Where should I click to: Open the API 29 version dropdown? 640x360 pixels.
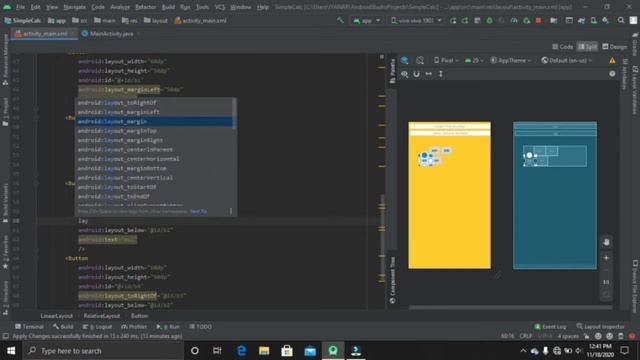(x=474, y=60)
